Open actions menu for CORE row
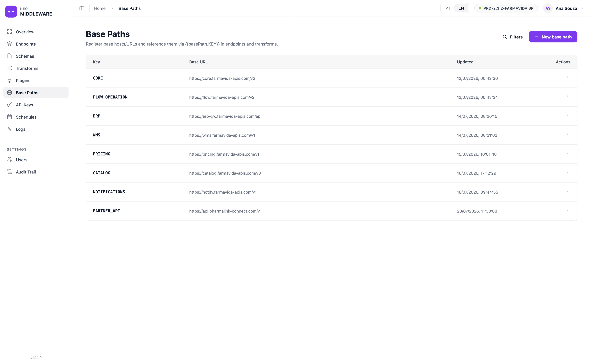The image size is (591, 364). point(568,78)
